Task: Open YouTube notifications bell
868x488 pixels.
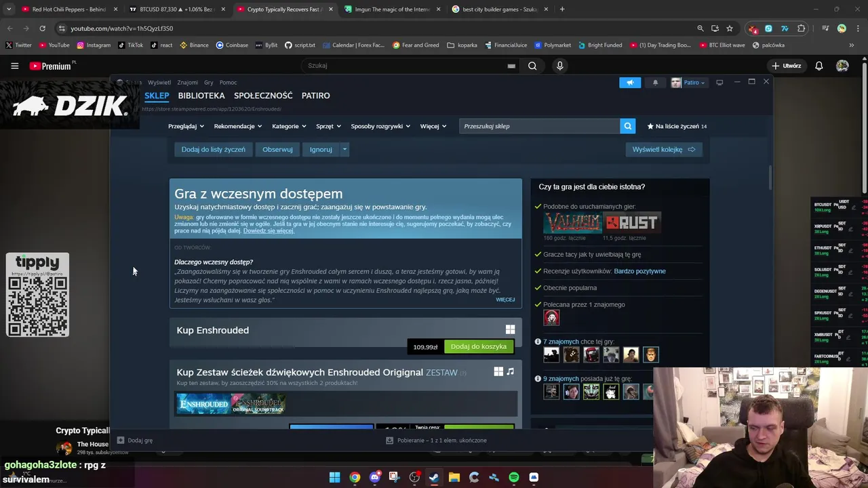Action: [x=819, y=66]
